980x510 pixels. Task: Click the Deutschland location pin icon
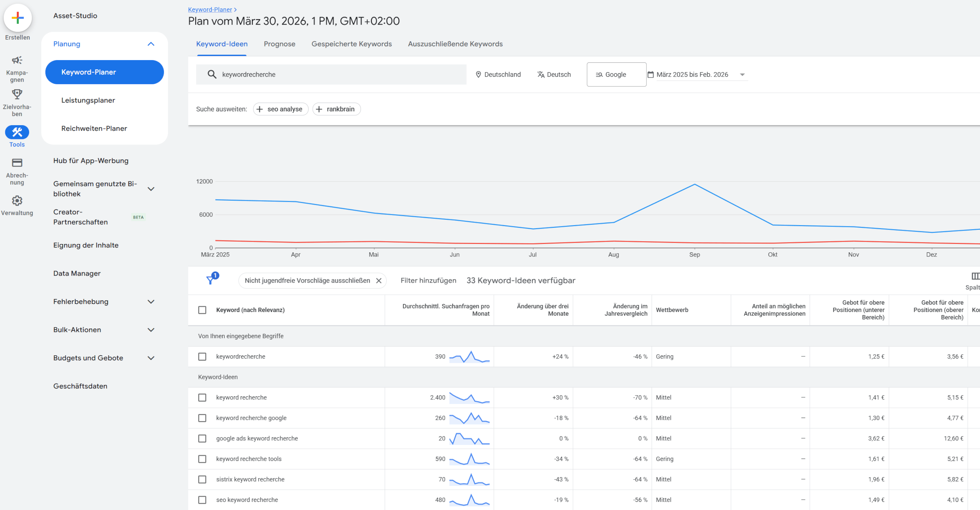point(479,74)
